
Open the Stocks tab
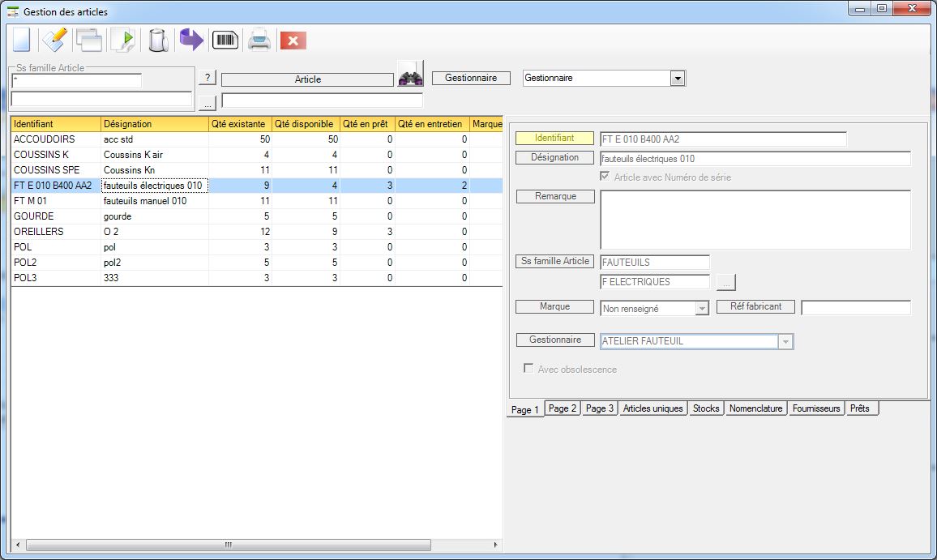[x=706, y=408]
